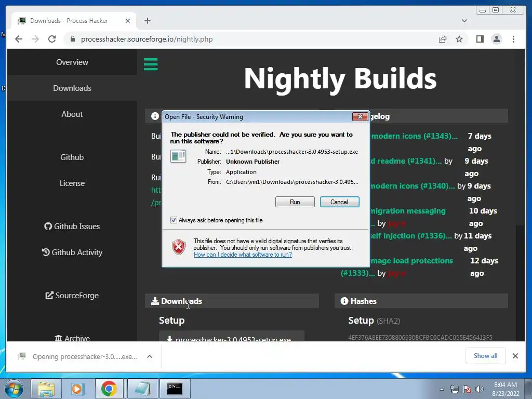Click the share page icon in address bar
This screenshot has height=399, width=532.
pos(443,39)
